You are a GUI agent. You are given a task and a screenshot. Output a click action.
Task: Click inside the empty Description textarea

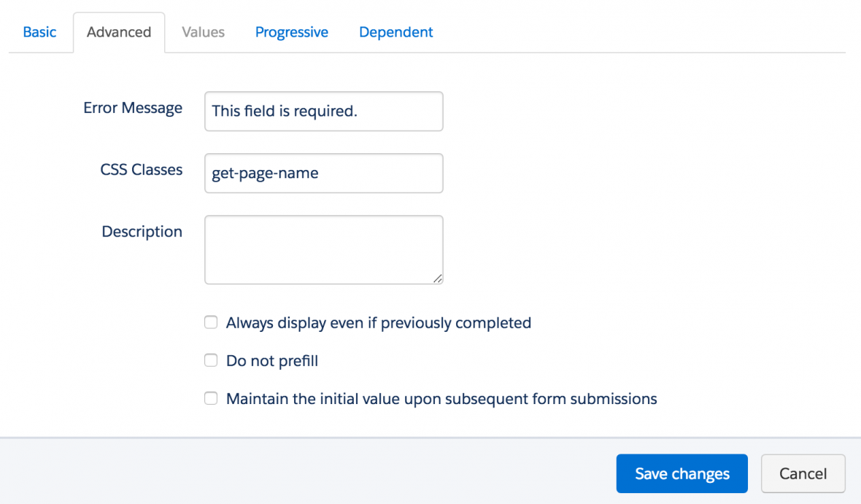click(x=323, y=249)
